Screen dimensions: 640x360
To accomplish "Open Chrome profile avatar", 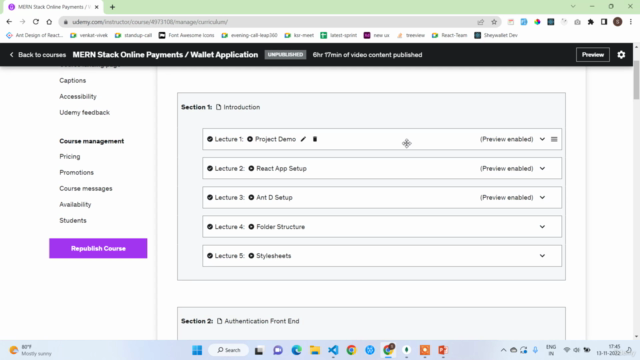I will 618,22.
